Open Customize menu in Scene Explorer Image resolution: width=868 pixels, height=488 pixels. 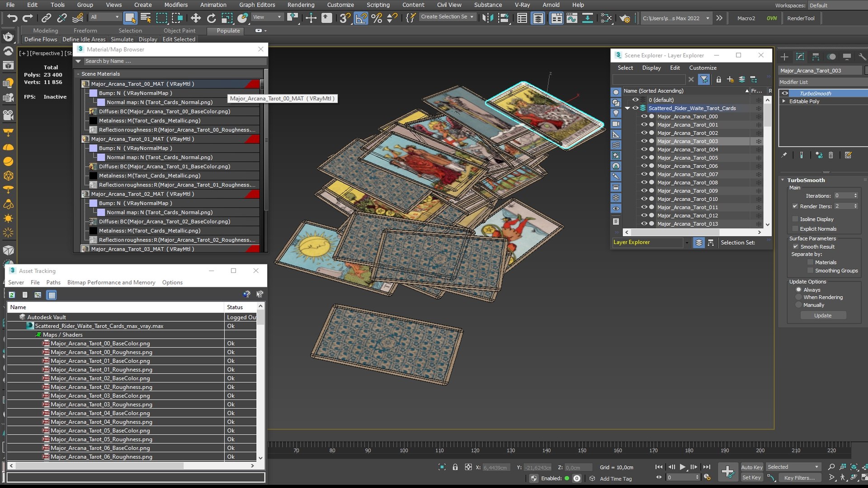point(703,68)
